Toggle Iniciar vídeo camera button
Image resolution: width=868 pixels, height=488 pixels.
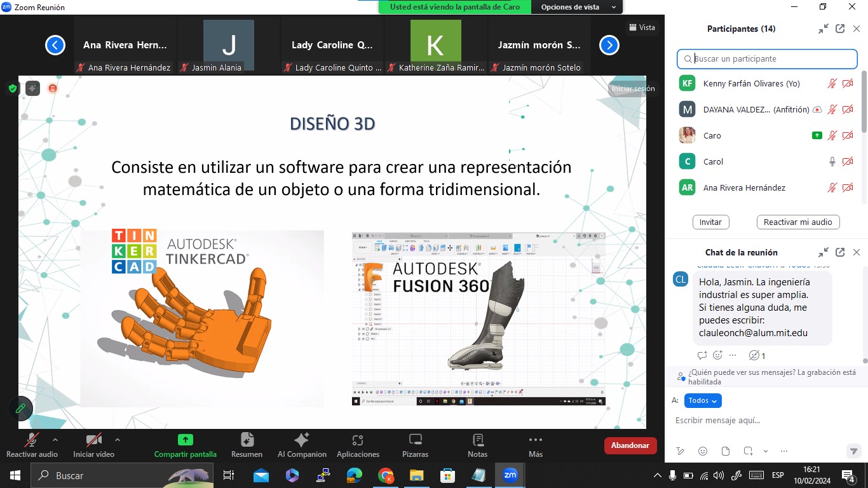click(x=93, y=440)
